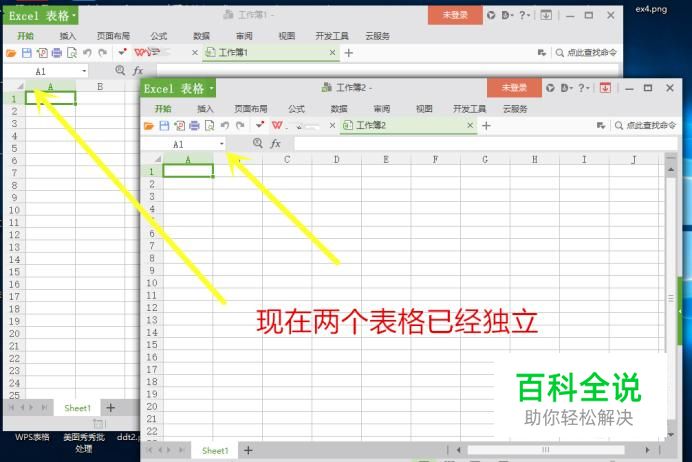Open the 数据 tab in 工作簿2 window

pos(339,109)
